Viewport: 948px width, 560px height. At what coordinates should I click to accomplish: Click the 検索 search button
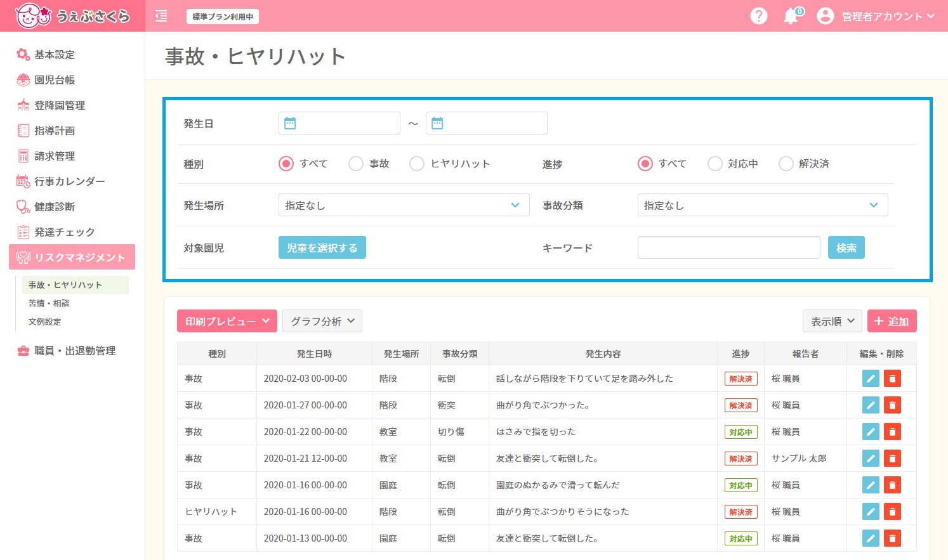[846, 247]
